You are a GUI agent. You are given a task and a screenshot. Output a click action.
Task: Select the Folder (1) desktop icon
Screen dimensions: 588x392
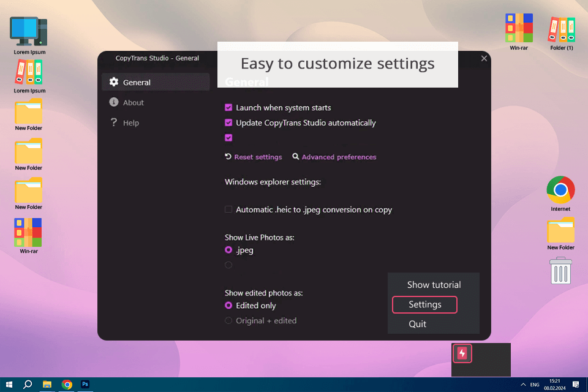pyautogui.click(x=562, y=34)
